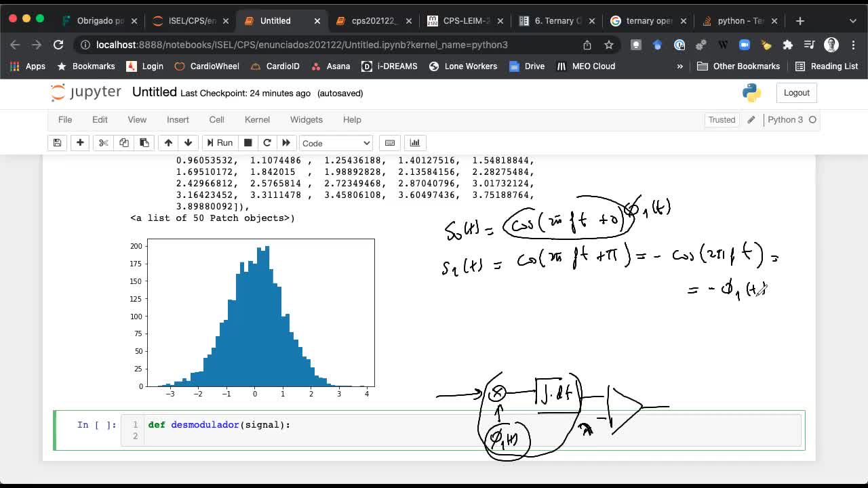The width and height of the screenshot is (868, 488).
Task: Save notebook with the floppy disk icon
Action: [57, 143]
